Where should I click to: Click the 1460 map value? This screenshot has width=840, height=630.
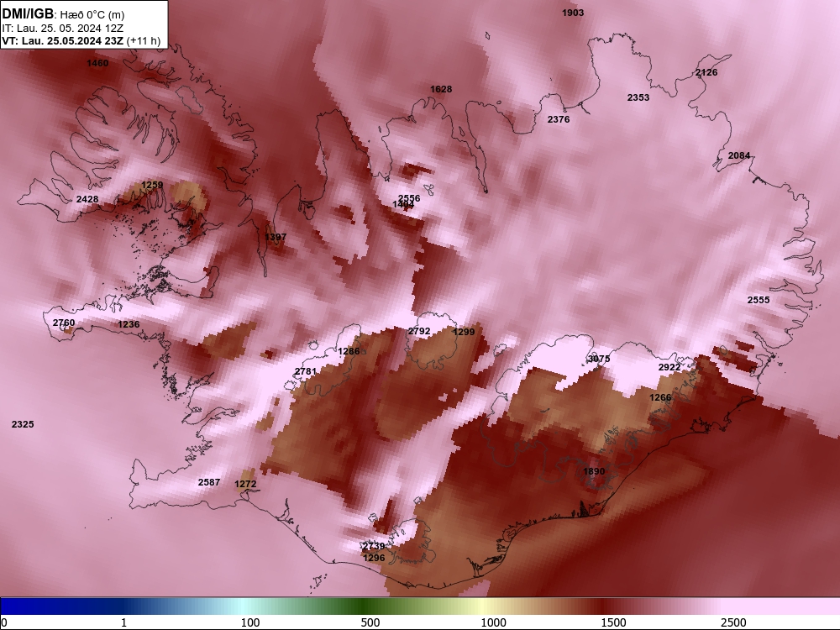pos(97,63)
